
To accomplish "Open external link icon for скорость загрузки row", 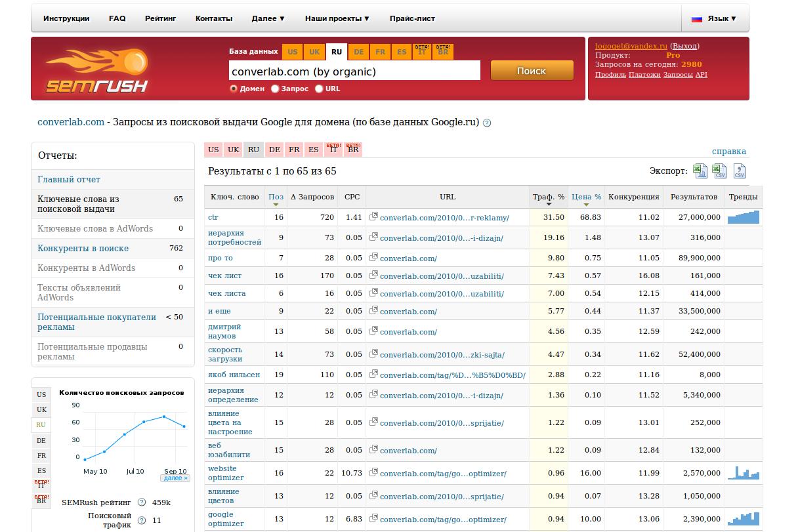I will click(373, 354).
